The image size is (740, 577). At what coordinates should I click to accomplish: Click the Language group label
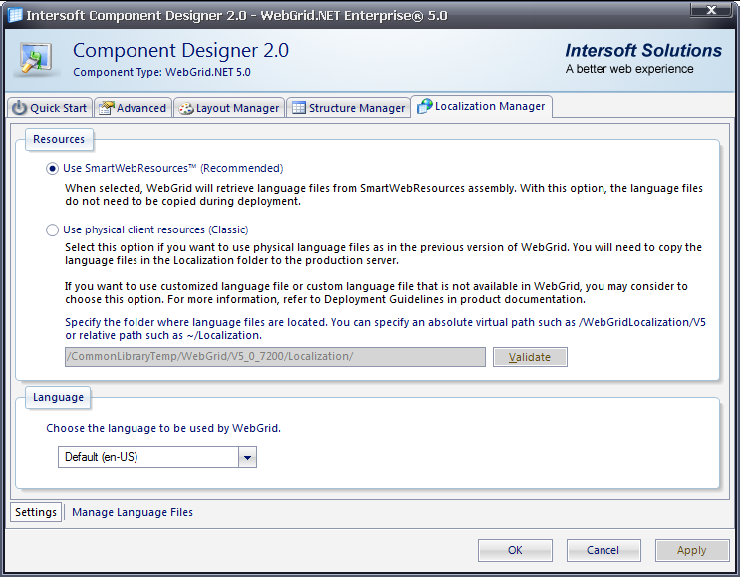pos(58,397)
